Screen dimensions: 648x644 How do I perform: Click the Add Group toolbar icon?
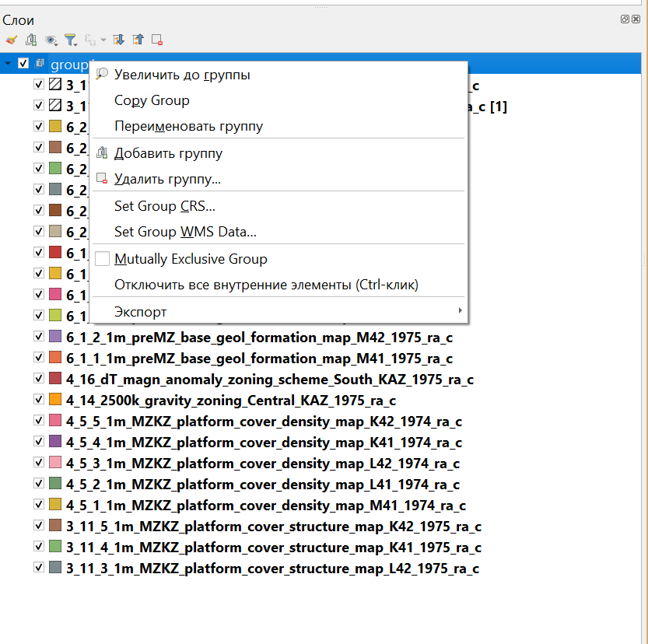(30, 40)
